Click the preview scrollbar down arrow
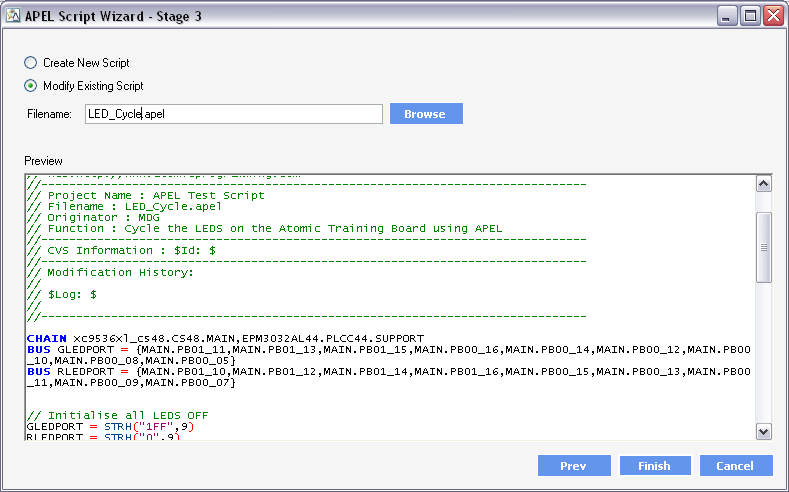The width and height of the screenshot is (789, 492). pyautogui.click(x=764, y=431)
